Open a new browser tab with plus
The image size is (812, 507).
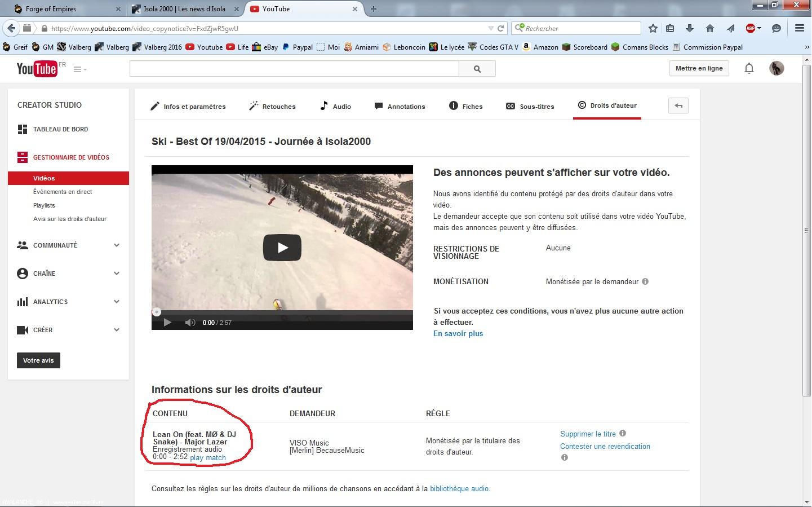(374, 8)
